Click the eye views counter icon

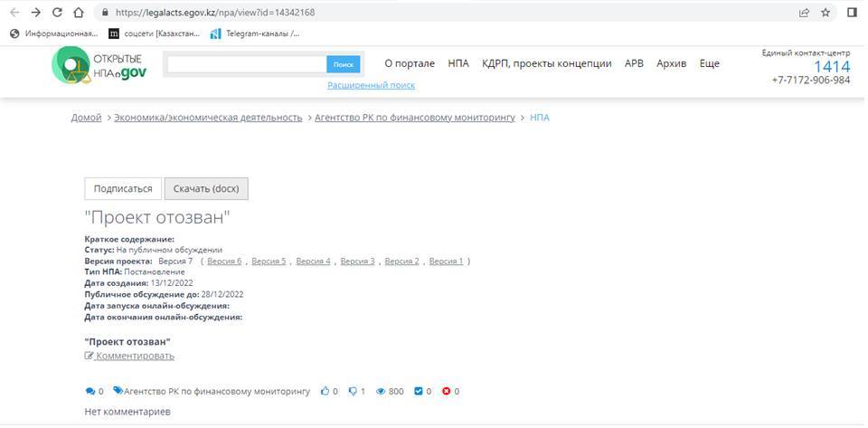pyautogui.click(x=381, y=391)
